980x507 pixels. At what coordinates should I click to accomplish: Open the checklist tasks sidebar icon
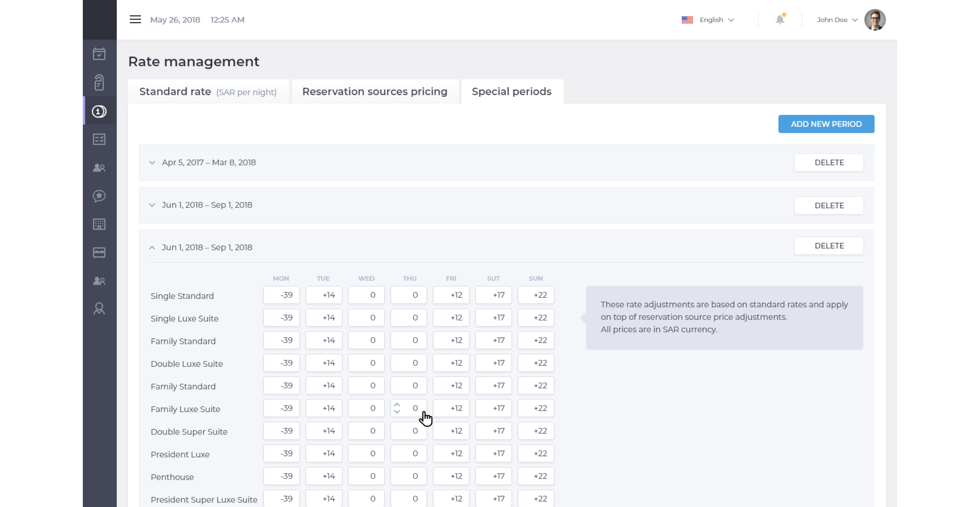pos(99,139)
